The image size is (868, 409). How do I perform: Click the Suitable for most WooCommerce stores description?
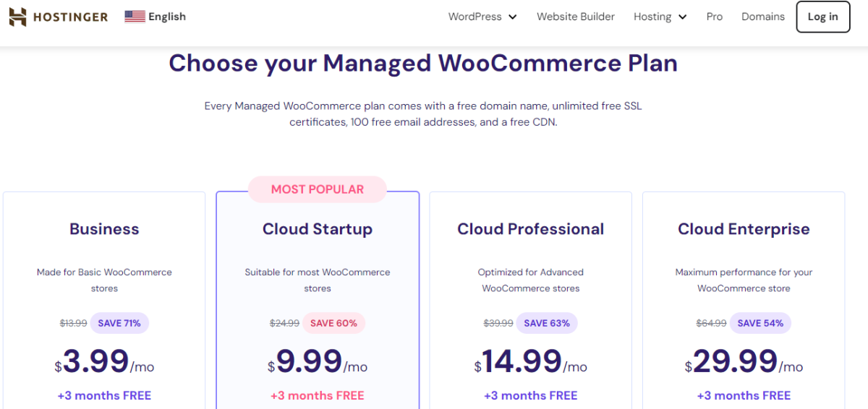(318, 280)
